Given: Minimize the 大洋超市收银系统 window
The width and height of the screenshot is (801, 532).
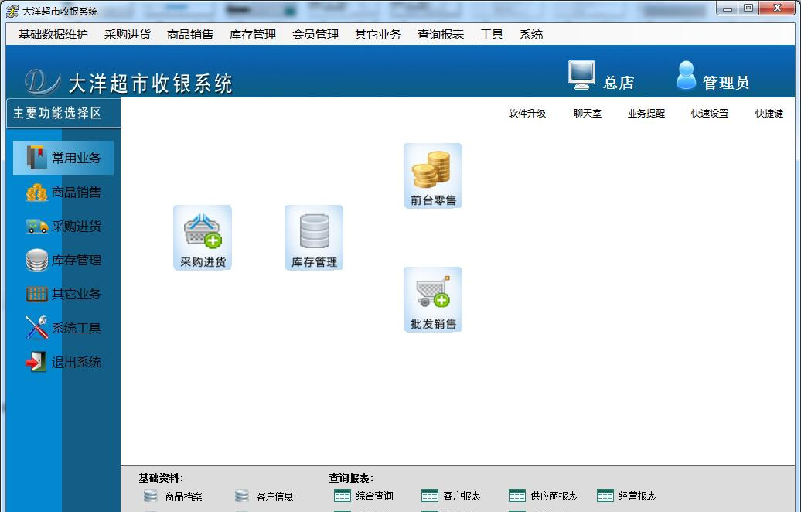Looking at the screenshot, I should pos(728,9).
